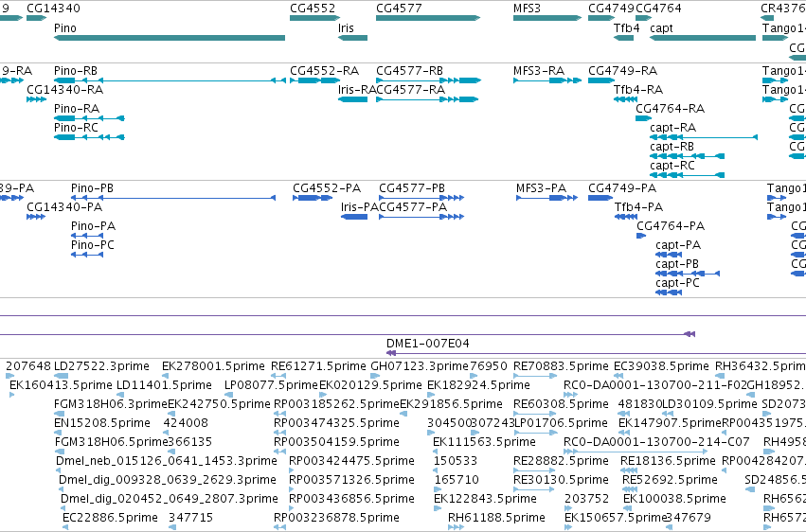Click the capt-RB transcript label

[x=672, y=147]
